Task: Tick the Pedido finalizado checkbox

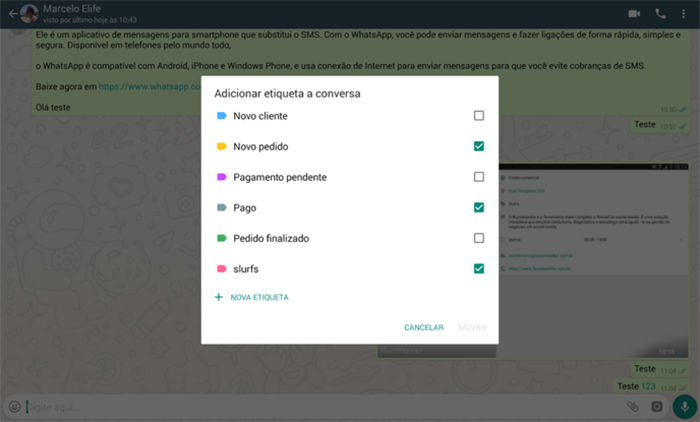Action: [479, 238]
